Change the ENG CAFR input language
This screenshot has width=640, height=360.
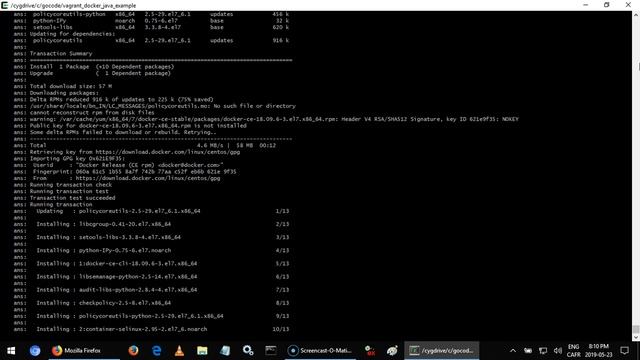[573, 351]
